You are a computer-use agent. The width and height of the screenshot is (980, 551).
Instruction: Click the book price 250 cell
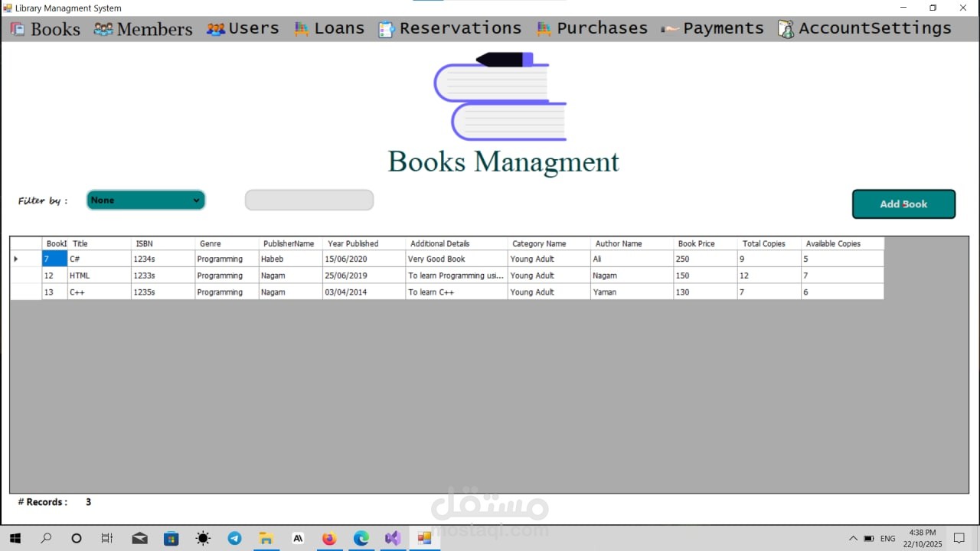(x=705, y=259)
